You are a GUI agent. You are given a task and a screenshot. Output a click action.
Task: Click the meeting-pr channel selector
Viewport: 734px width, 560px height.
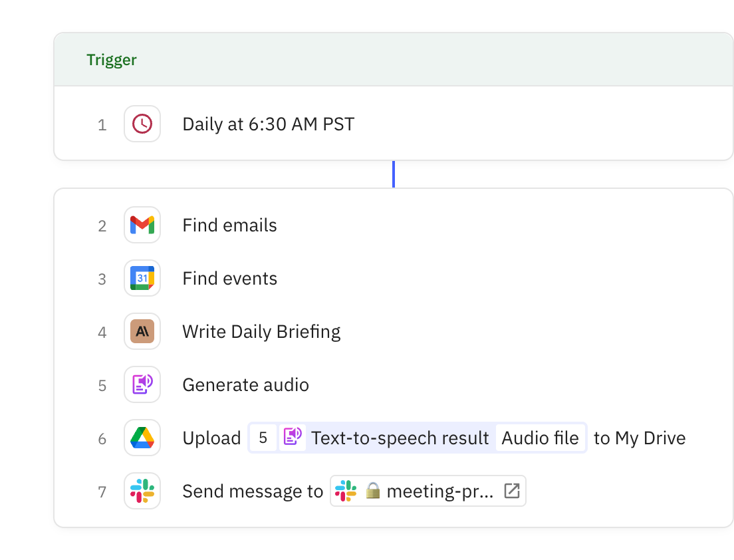click(x=428, y=491)
